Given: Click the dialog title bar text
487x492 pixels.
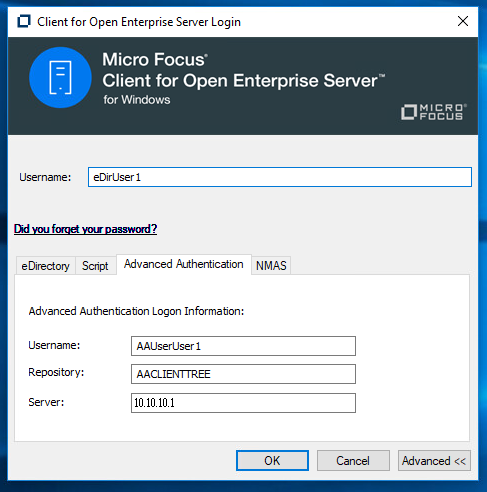Looking at the screenshot, I should tap(139, 22).
